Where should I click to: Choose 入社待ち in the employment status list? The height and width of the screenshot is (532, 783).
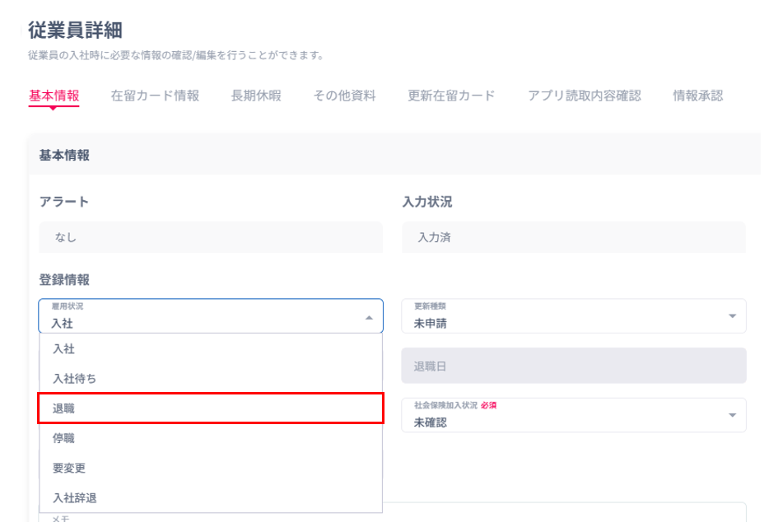pos(211,379)
